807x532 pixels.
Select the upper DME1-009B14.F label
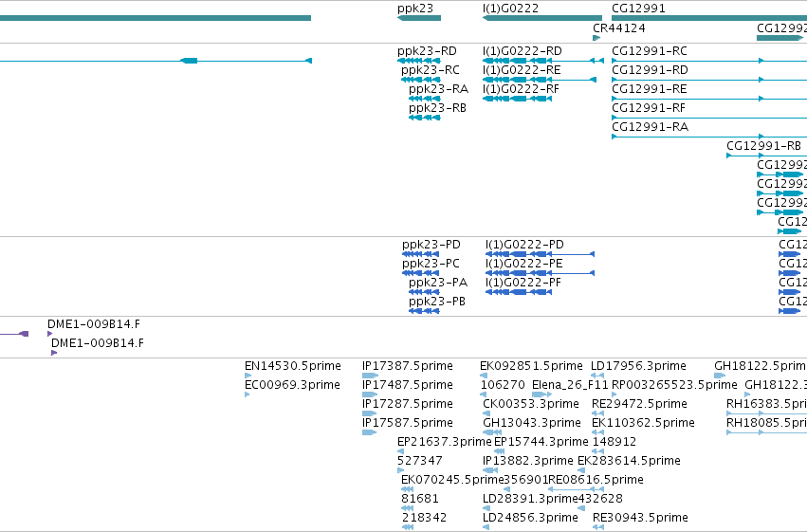(x=94, y=324)
